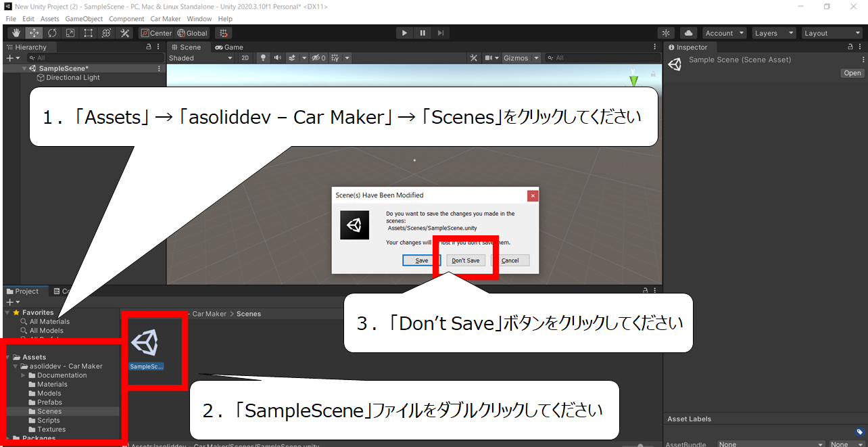Toggle scene lighting bulb icon
Viewport: 868px width, 447px height.
[264, 58]
